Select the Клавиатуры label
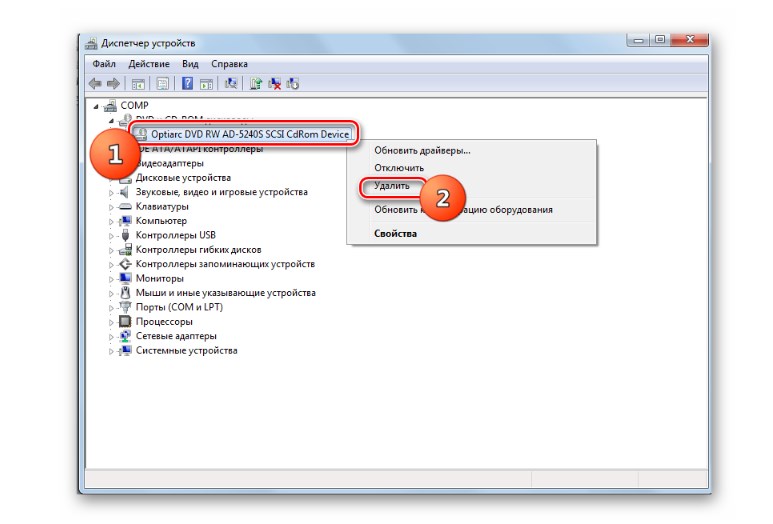The width and height of the screenshot is (773, 524). [x=162, y=207]
